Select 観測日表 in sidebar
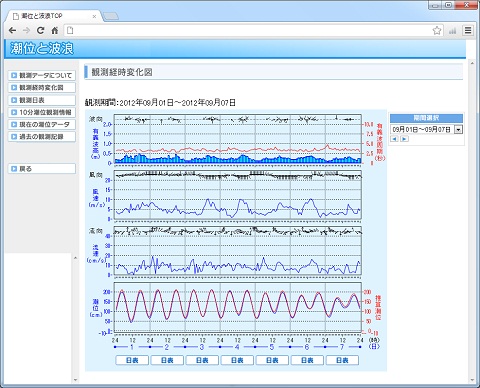This screenshot has height=388, width=480. [x=42, y=100]
